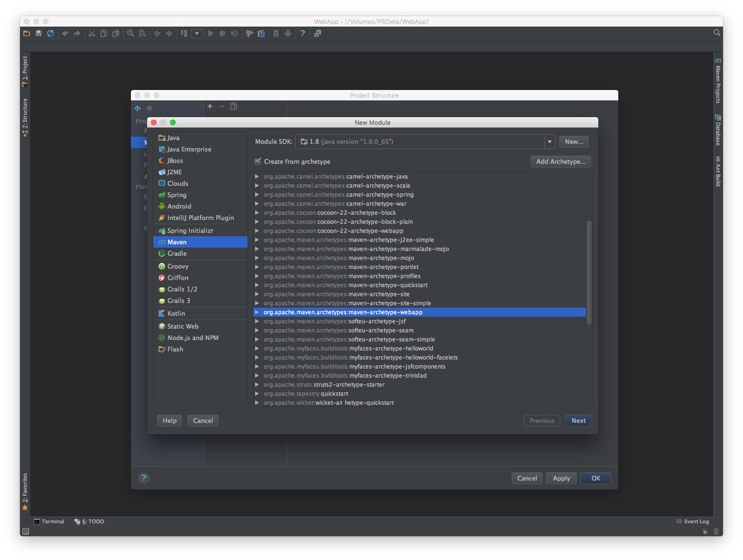Open the Database side tab
Image resolution: width=743 pixels, height=560 pixels.
[718, 130]
